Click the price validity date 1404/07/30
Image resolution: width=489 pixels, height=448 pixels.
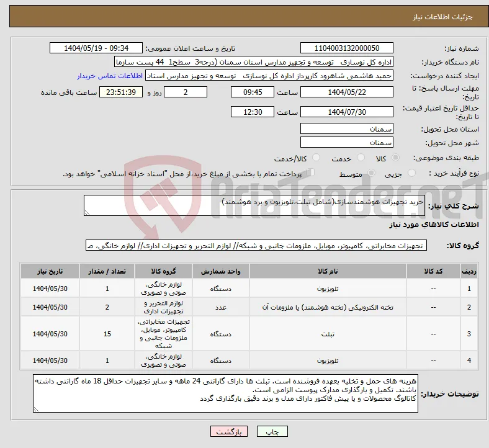pos(346,112)
